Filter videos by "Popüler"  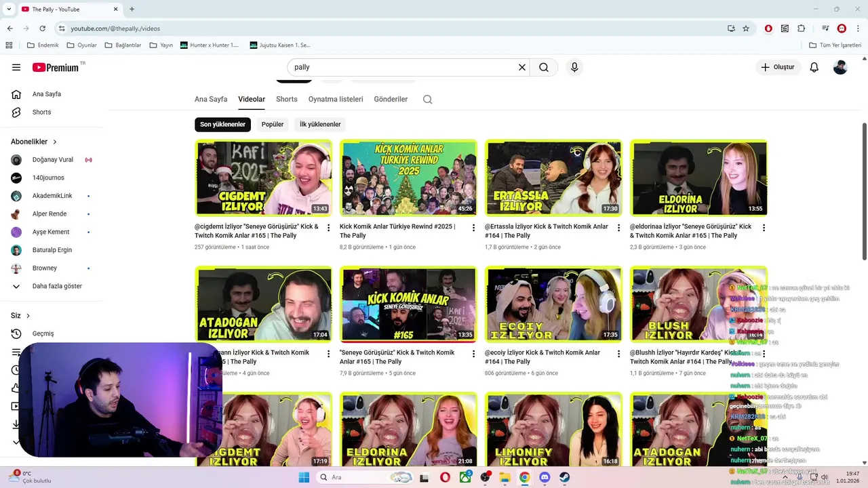(273, 125)
